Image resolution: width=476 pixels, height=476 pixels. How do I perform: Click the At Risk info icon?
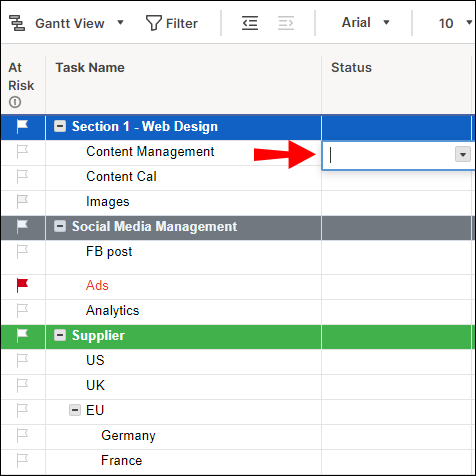[15, 102]
